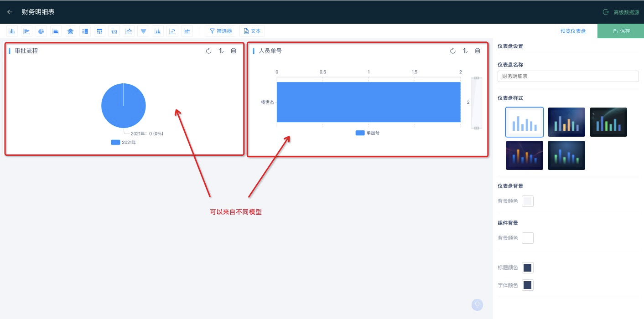Insert a pivot table grid component

[100, 31]
